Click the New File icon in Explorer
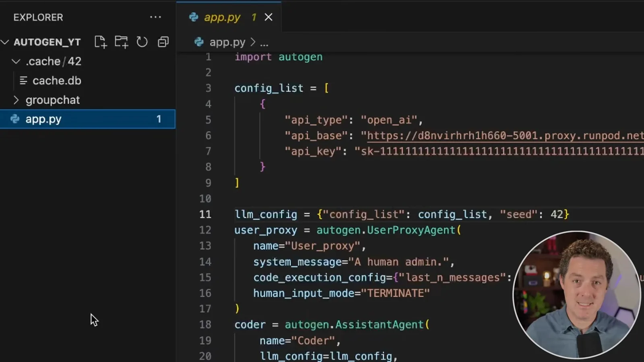This screenshot has width=644, height=362. 100,42
